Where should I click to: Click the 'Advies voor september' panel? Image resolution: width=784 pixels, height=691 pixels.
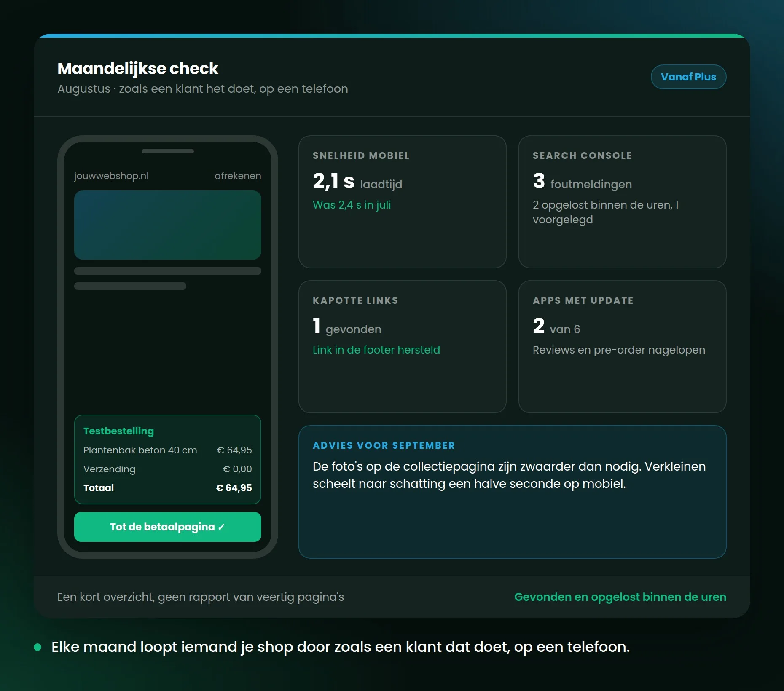point(512,492)
